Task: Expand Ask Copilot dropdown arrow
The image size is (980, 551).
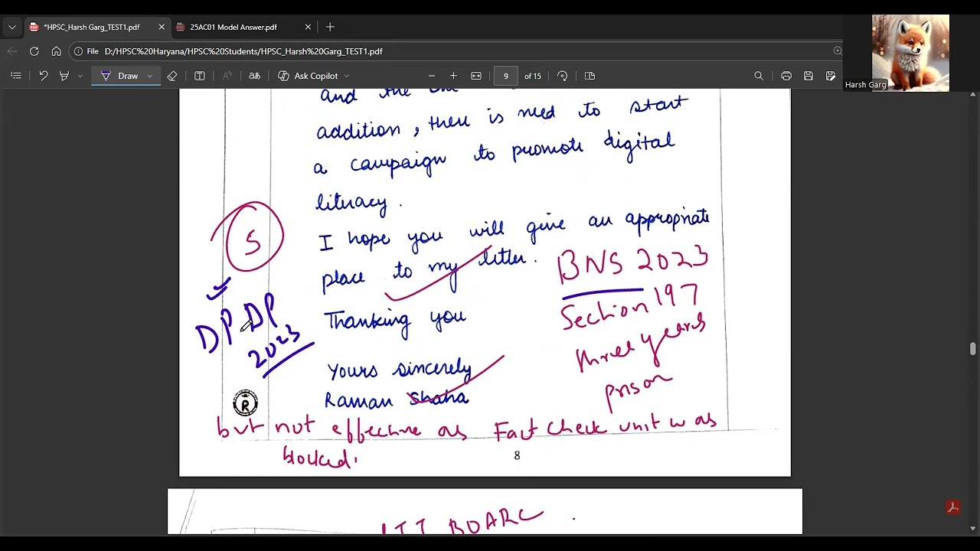Action: (347, 76)
